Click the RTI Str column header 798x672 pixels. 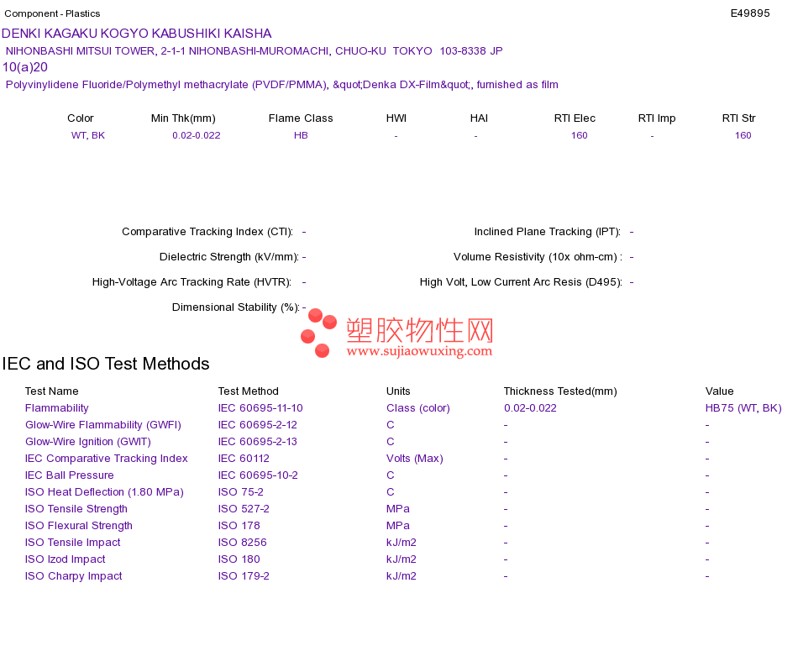click(x=738, y=118)
